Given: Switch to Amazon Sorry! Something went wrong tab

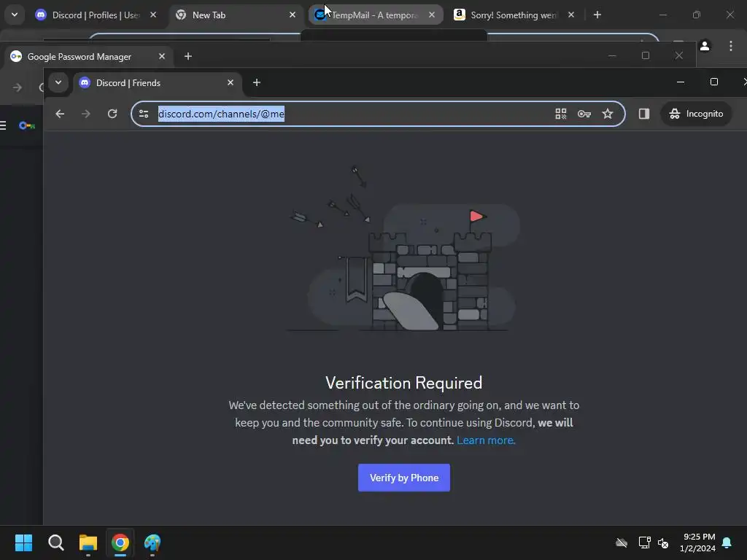Looking at the screenshot, I should [514, 15].
